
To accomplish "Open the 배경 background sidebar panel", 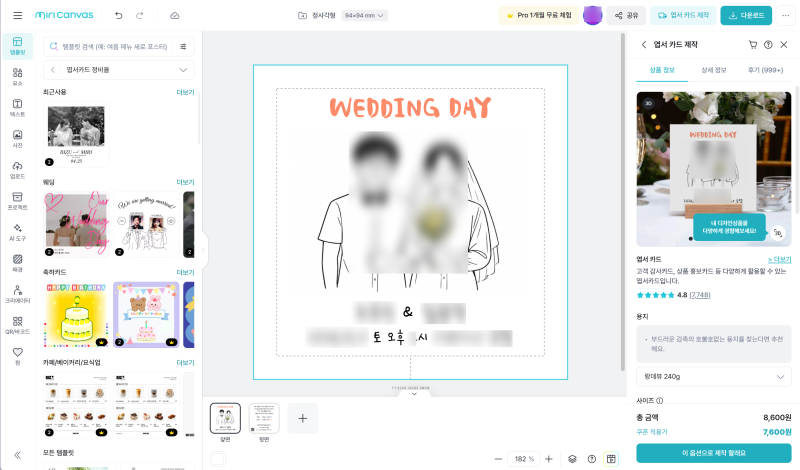I will pyautogui.click(x=17, y=263).
